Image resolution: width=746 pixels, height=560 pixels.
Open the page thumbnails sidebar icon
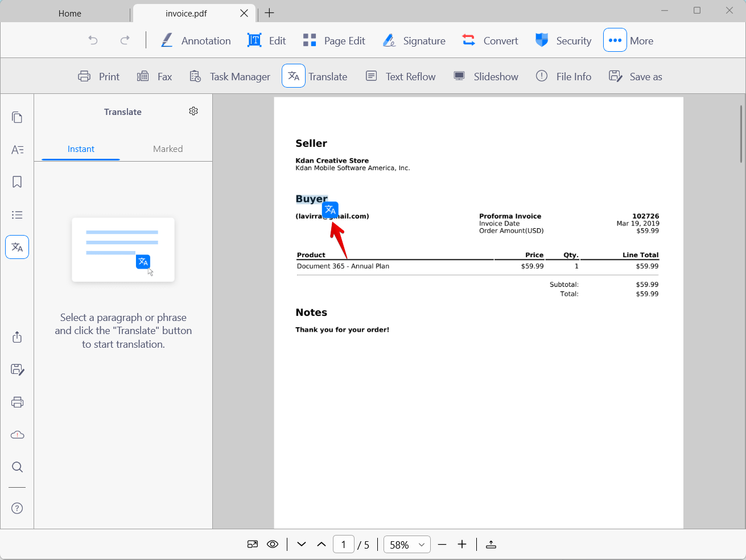(17, 117)
